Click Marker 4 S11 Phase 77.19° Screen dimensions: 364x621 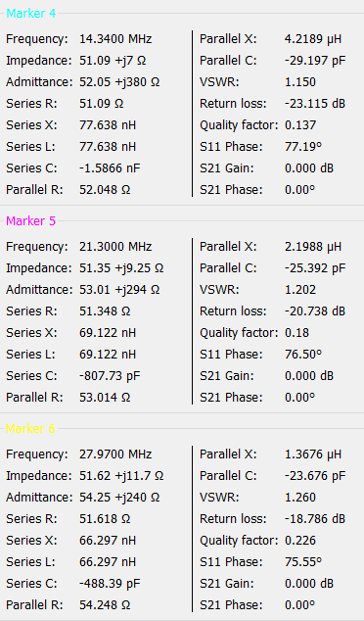click(x=303, y=147)
